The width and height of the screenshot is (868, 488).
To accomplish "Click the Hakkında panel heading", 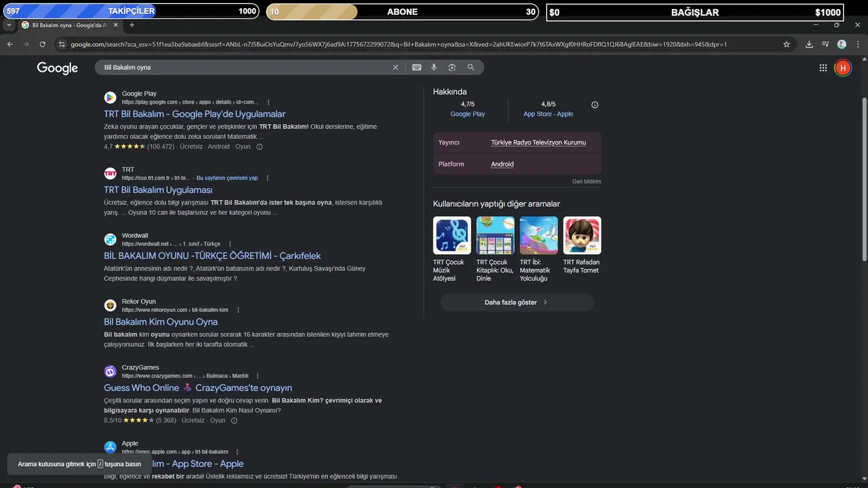I will [x=450, y=92].
